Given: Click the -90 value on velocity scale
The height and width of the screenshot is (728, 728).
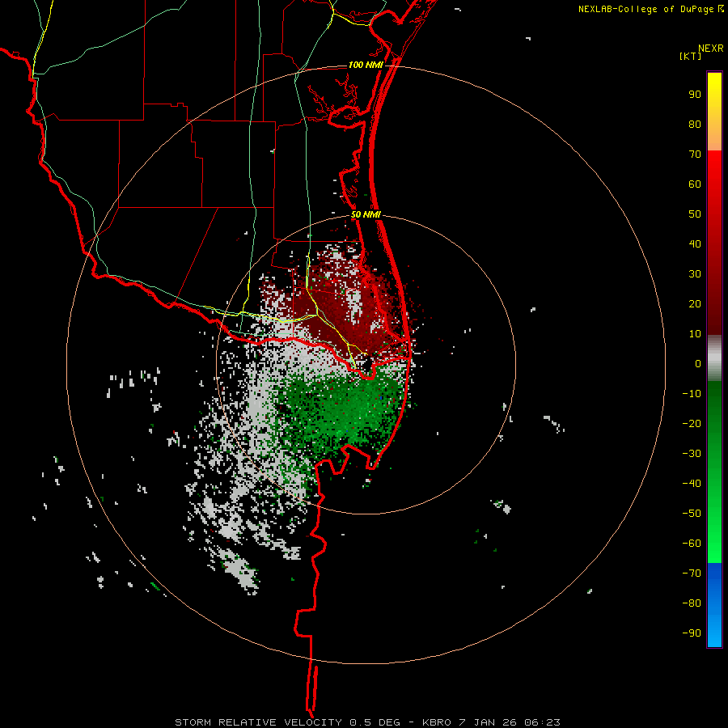Looking at the screenshot, I should [692, 633].
